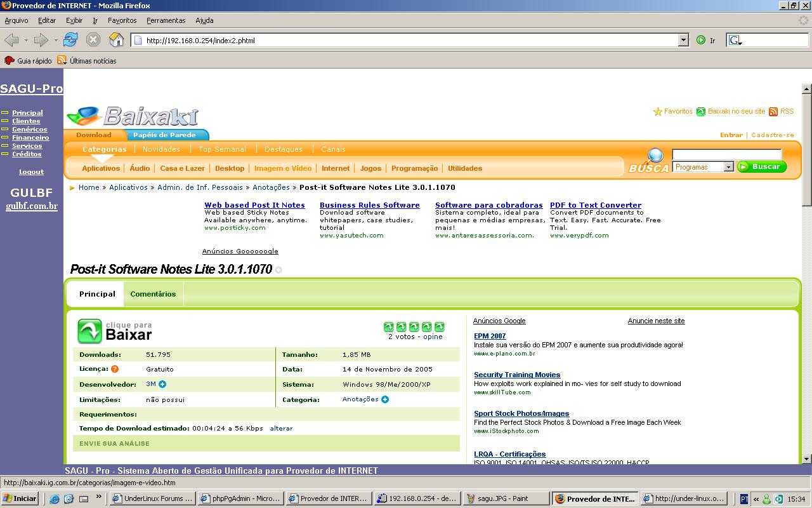Click the Favoritos star icon
The width and height of the screenshot is (812, 508).
tap(658, 112)
